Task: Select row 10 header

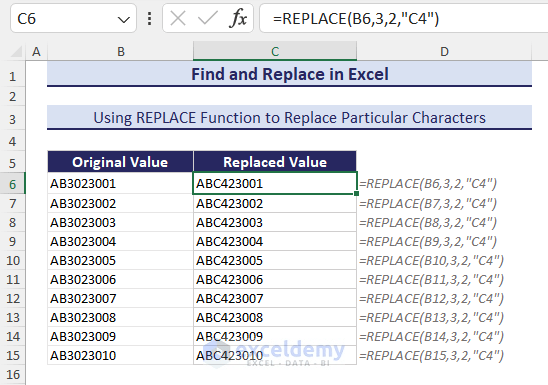Action: [x=13, y=261]
